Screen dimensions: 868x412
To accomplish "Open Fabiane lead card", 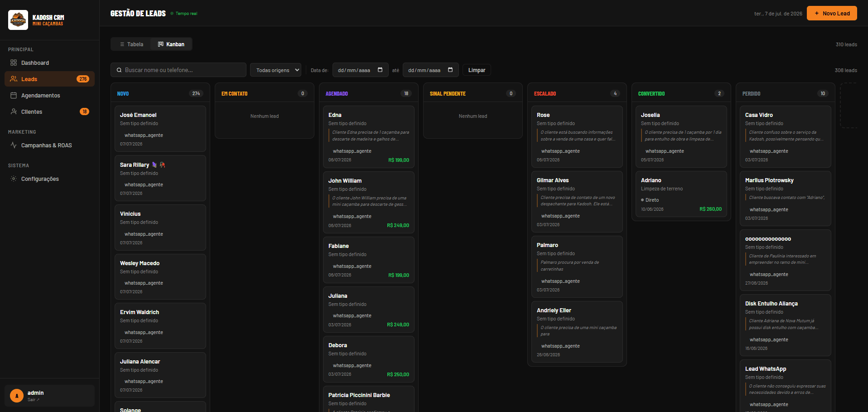I will pyautogui.click(x=369, y=260).
